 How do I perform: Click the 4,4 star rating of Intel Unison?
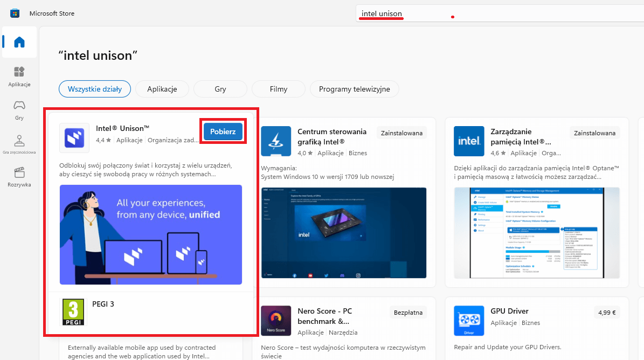click(x=103, y=140)
